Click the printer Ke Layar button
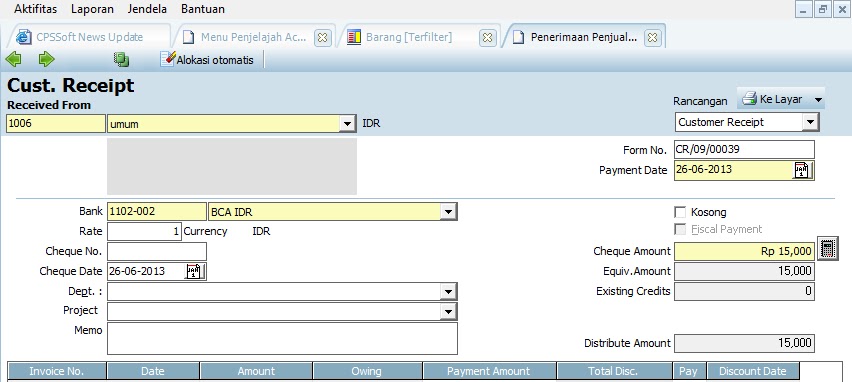The height and width of the screenshot is (382, 852). pos(772,99)
